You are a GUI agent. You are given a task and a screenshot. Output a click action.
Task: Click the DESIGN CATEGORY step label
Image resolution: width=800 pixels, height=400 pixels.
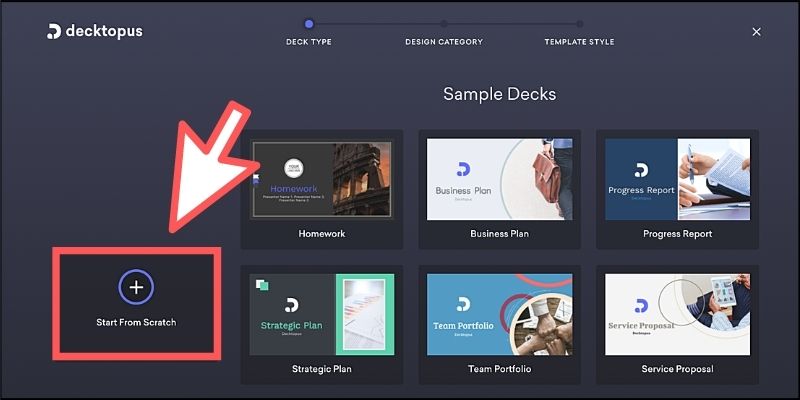tap(444, 42)
